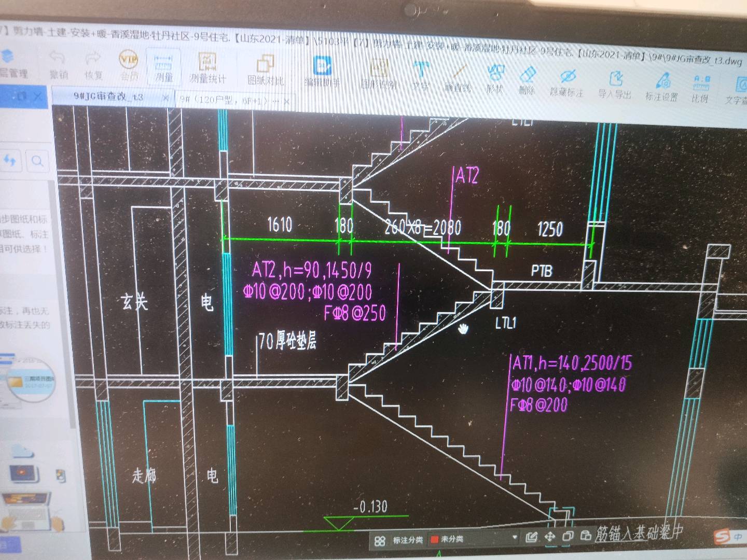Click the 70厚砼垫层 note
This screenshot has height=560, width=747.
tap(287, 341)
